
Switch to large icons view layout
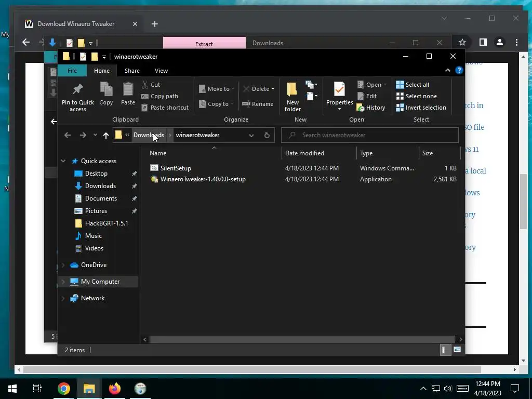[457, 350]
